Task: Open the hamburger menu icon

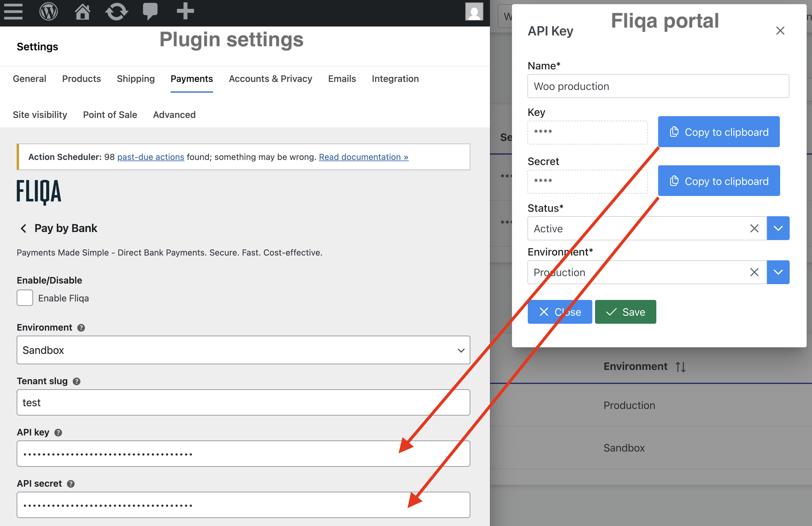Action: click(13, 12)
